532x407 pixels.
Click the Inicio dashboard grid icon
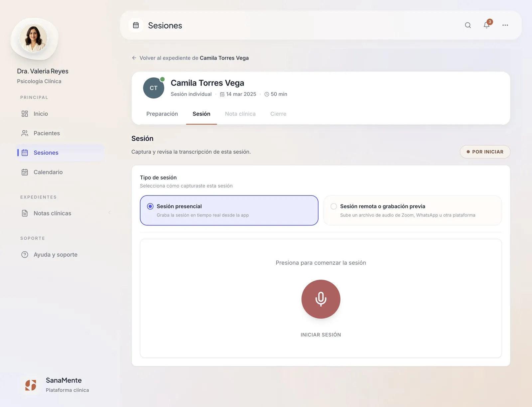(x=25, y=114)
